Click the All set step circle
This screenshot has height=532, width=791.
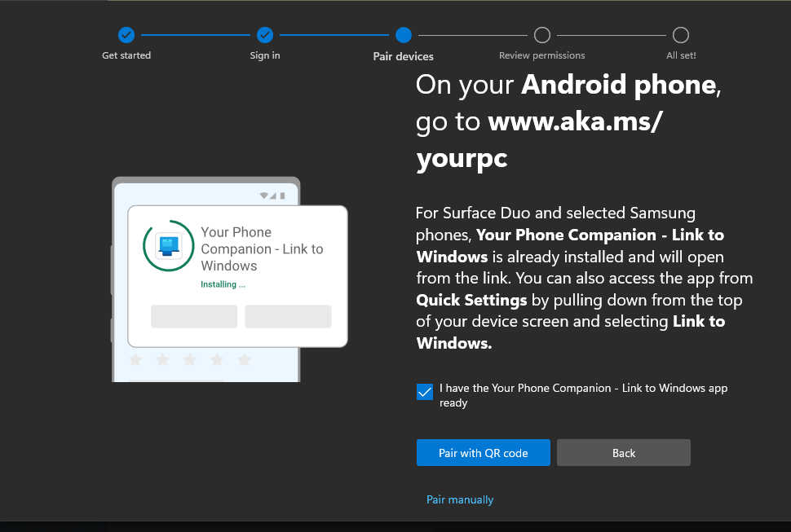[x=681, y=35]
